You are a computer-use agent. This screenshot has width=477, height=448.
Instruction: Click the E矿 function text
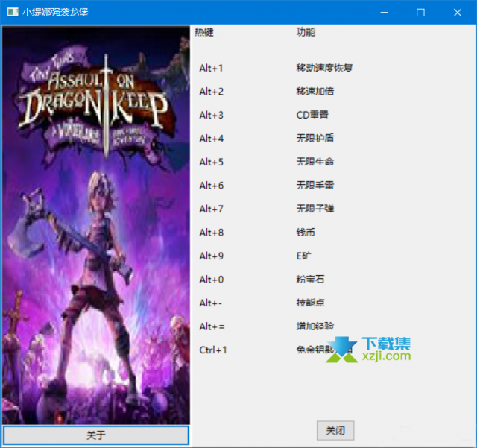pos(303,256)
